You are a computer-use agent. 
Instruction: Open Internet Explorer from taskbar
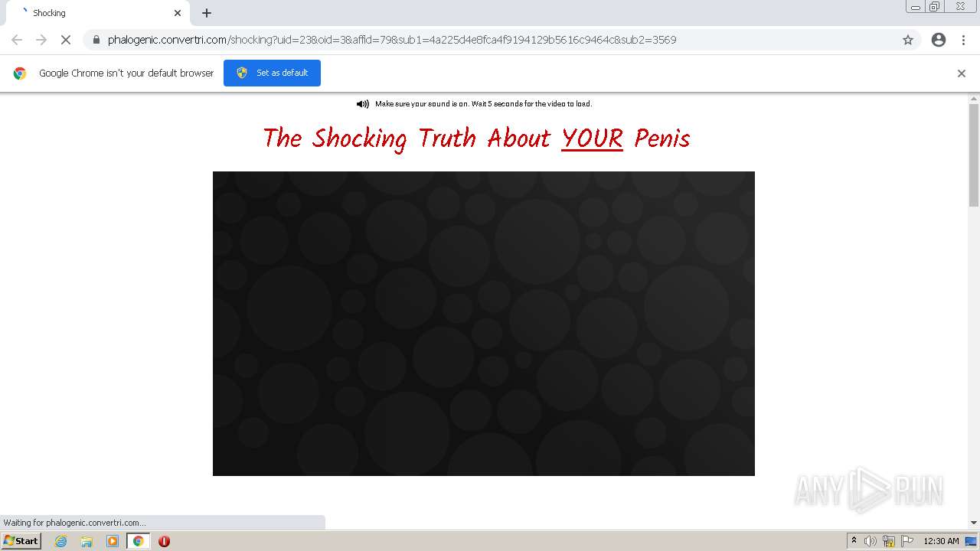click(x=60, y=541)
